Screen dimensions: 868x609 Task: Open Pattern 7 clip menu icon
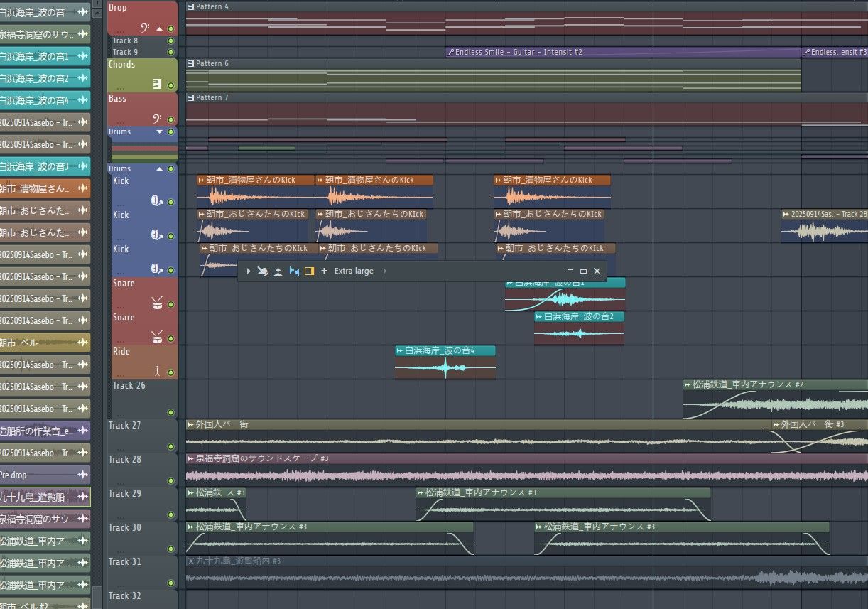click(190, 97)
